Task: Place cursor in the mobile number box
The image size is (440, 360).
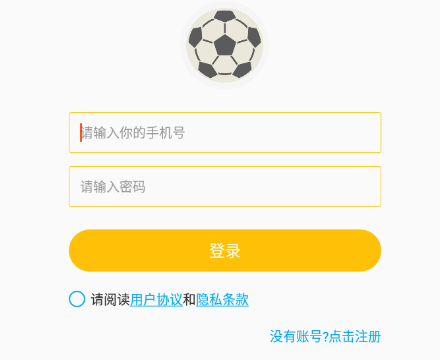Action: (225, 133)
